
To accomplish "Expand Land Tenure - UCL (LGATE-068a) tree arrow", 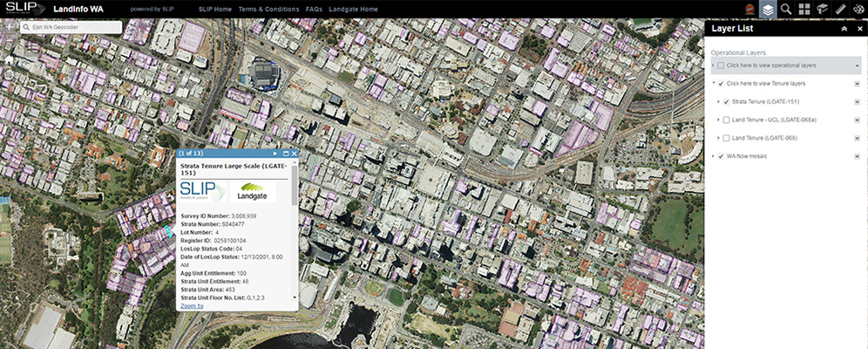I will pyautogui.click(x=718, y=120).
